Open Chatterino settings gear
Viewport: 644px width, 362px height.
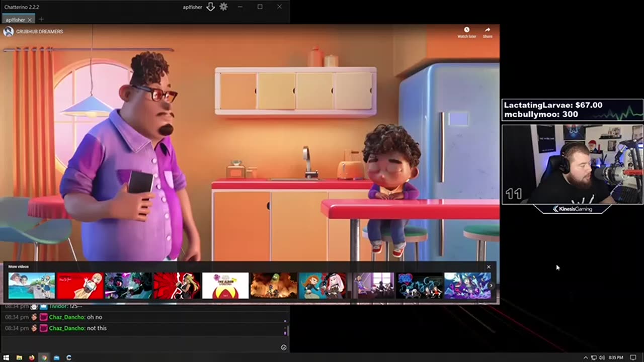223,7
